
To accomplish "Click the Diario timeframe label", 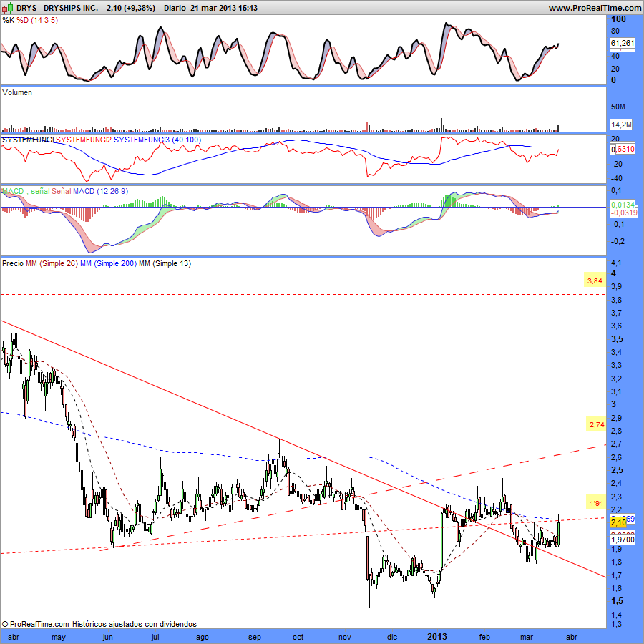I will point(175,8).
